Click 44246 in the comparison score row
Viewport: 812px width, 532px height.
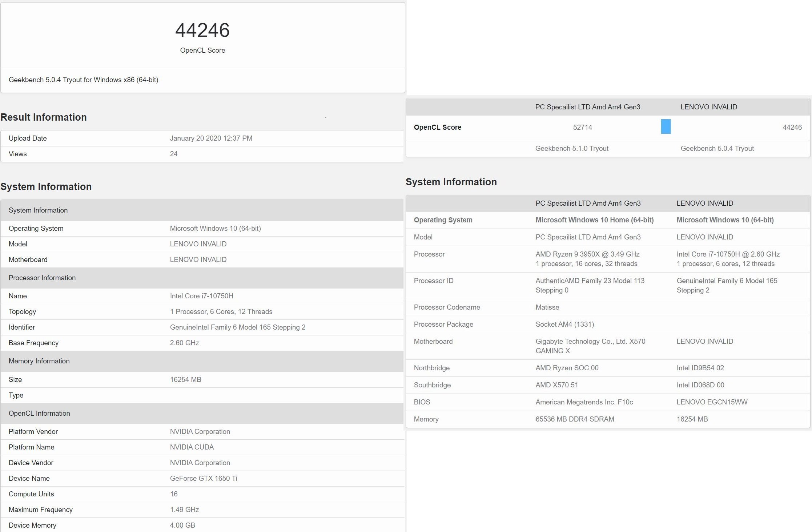[x=792, y=128]
